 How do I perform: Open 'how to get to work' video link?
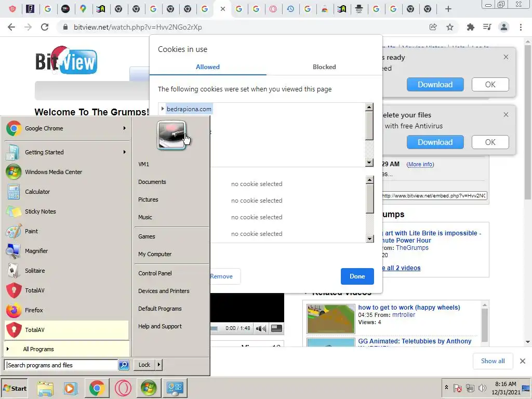(409, 308)
